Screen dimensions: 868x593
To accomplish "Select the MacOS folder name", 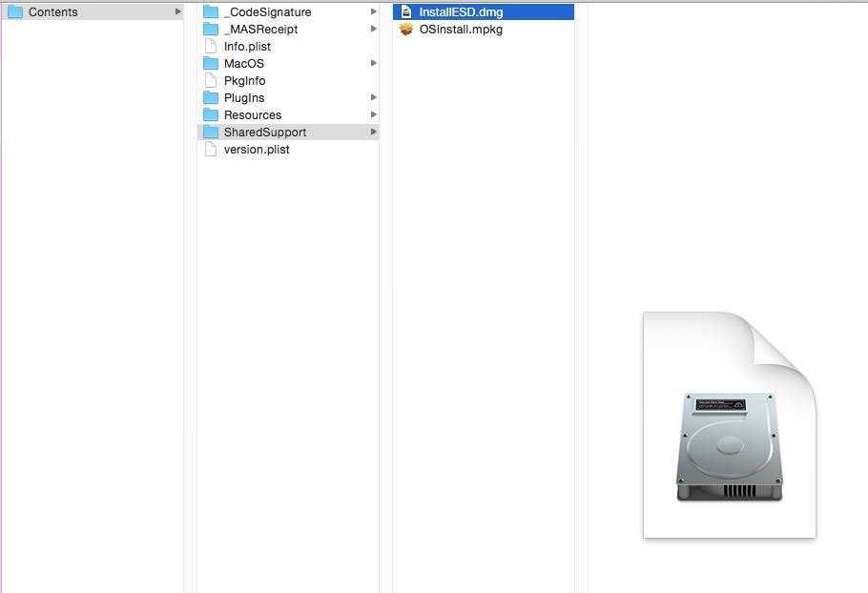I will 244,63.
